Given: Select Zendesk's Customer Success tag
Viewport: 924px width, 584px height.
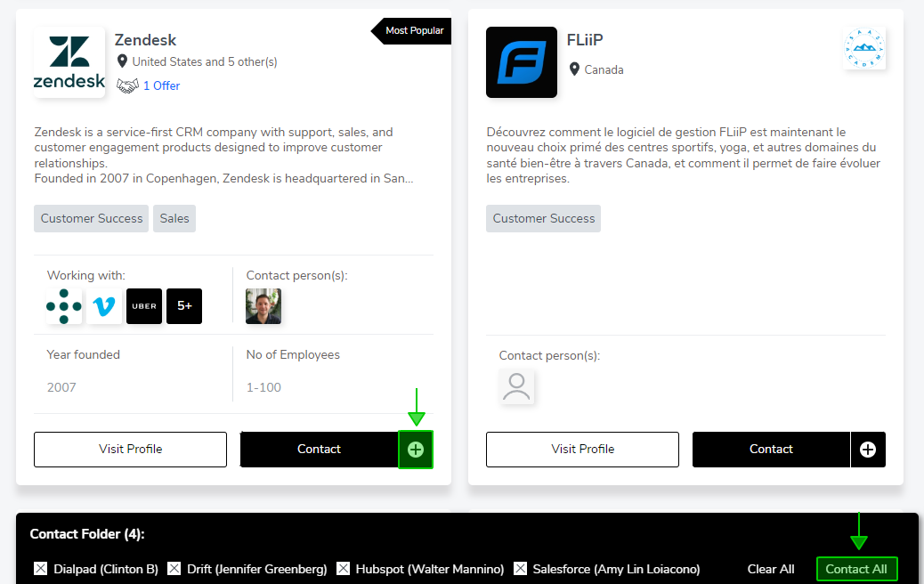Looking at the screenshot, I should (92, 219).
